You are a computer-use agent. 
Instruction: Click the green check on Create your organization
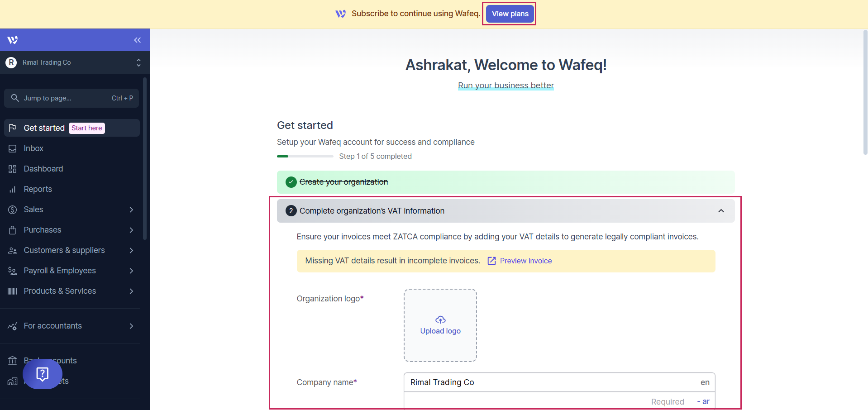[291, 182]
